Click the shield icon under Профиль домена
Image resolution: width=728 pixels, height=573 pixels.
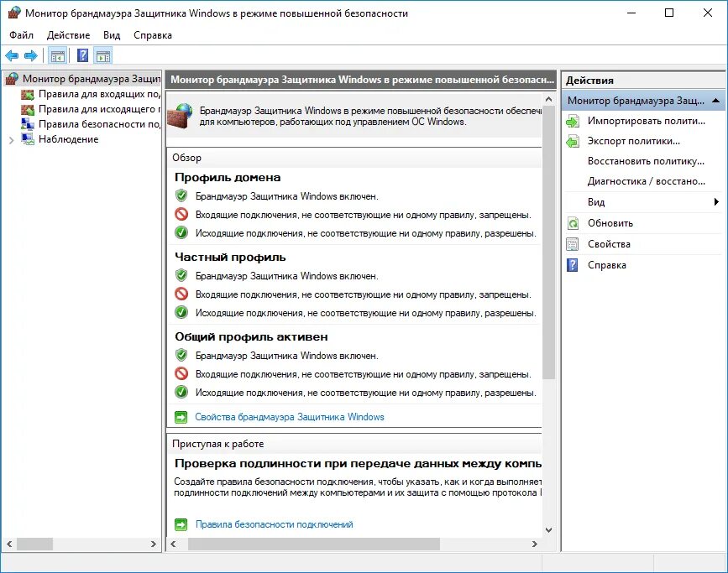point(181,195)
